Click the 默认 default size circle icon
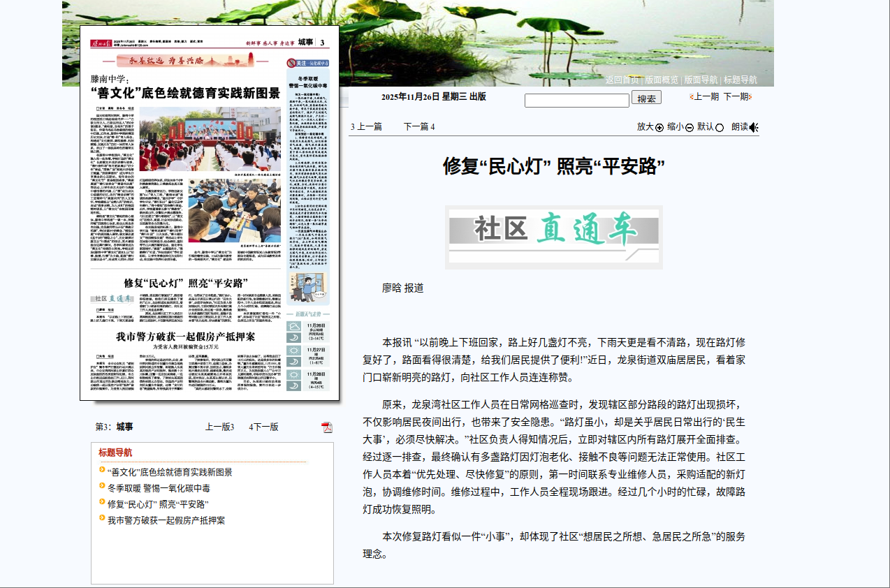Screen dimensions: 890x588 tap(720, 127)
